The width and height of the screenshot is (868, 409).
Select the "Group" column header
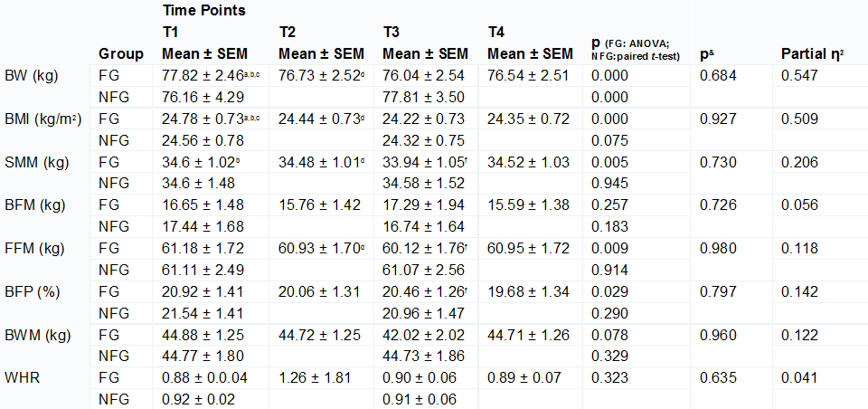(121, 54)
